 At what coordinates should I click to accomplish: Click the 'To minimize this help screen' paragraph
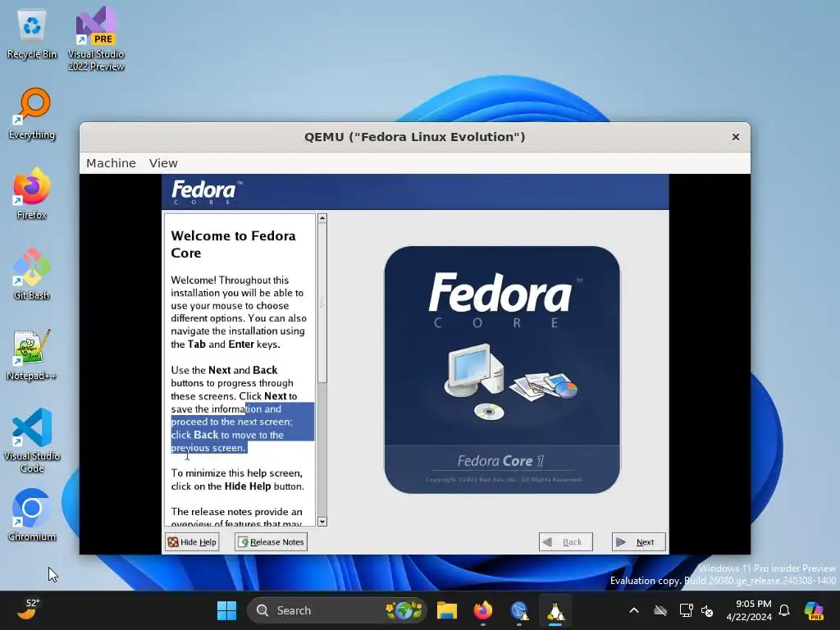pyautogui.click(x=237, y=479)
